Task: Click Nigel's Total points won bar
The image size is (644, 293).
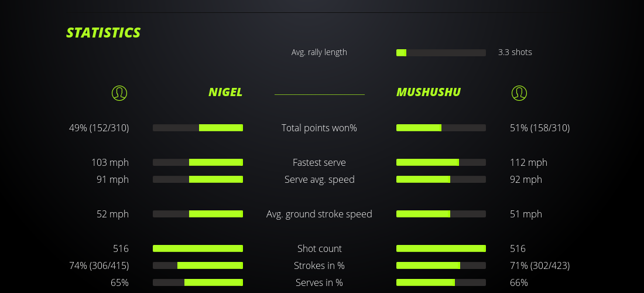Action: [198, 128]
